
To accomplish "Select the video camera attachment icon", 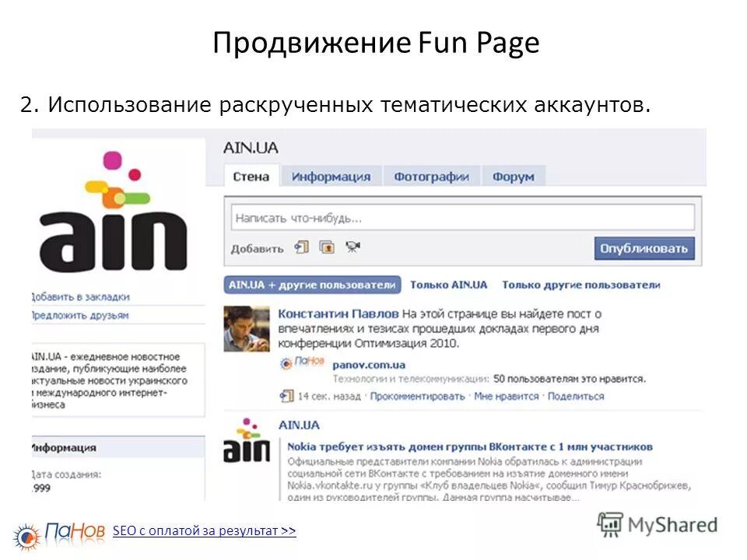I will pyautogui.click(x=352, y=246).
